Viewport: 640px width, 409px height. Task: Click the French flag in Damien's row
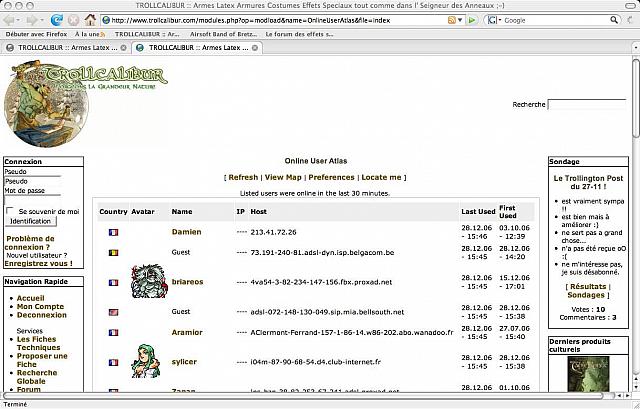click(113, 232)
